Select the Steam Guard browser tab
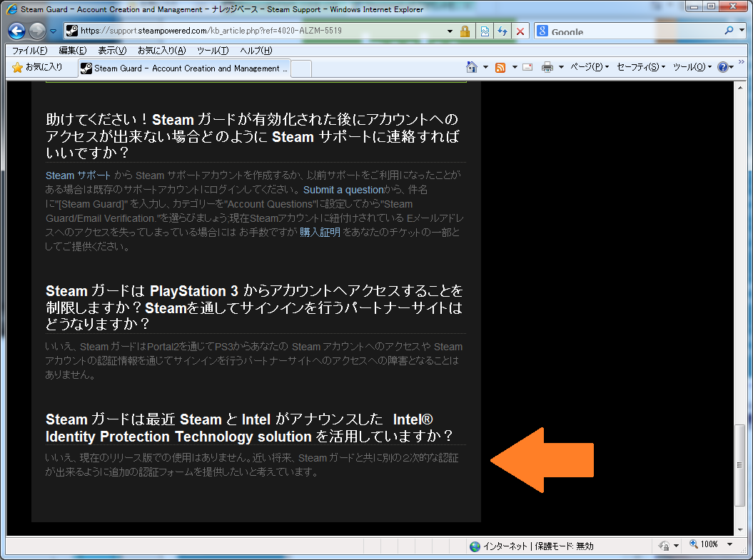753x560 pixels. click(x=184, y=68)
